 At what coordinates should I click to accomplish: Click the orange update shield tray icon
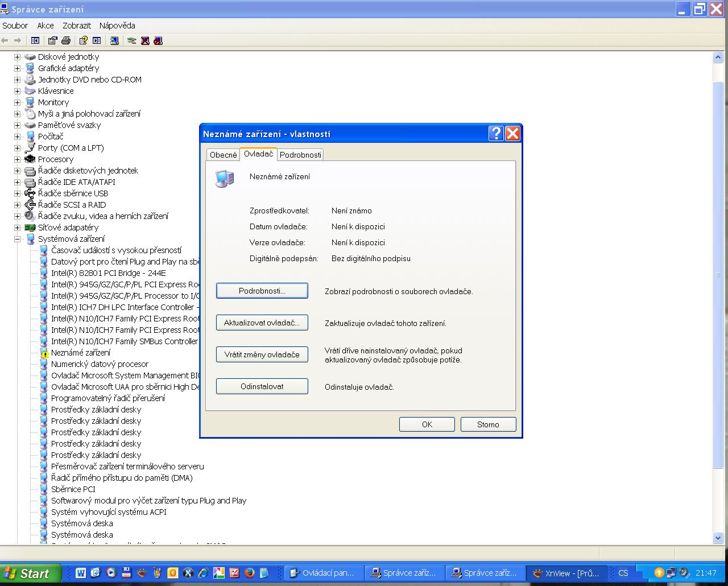click(659, 573)
